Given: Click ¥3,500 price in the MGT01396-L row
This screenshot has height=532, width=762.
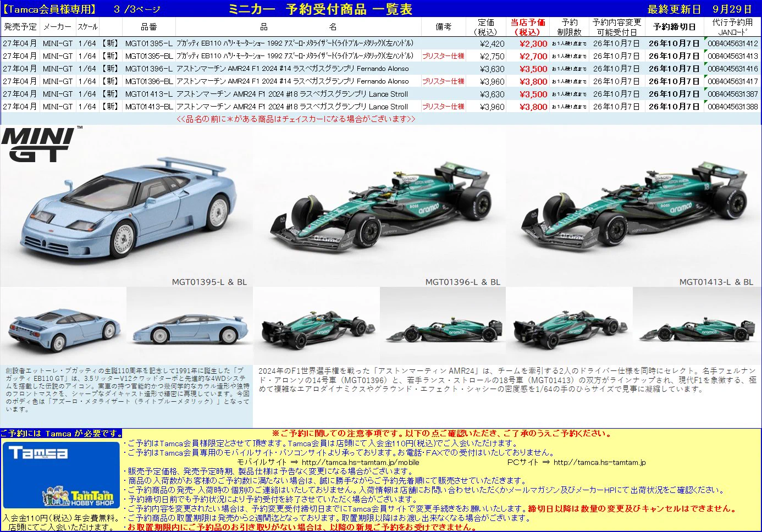Looking at the screenshot, I should 533,69.
